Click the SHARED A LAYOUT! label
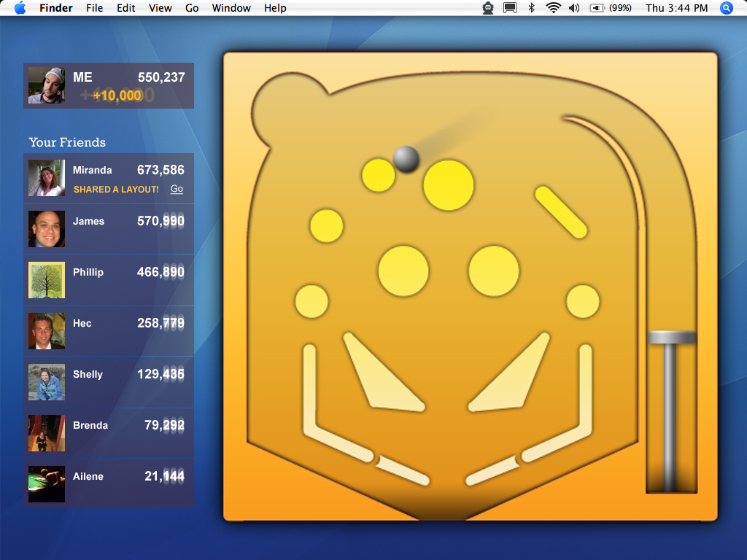 click(x=116, y=190)
